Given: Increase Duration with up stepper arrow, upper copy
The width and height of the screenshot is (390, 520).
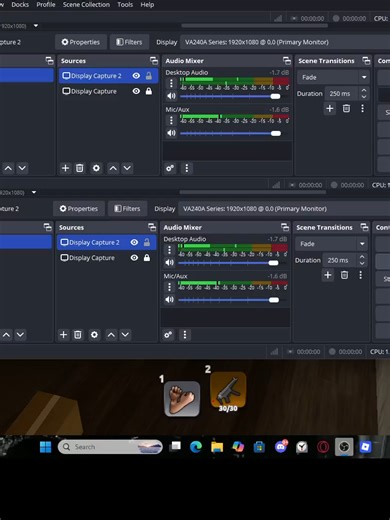Looking at the screenshot, I should pos(364,90).
